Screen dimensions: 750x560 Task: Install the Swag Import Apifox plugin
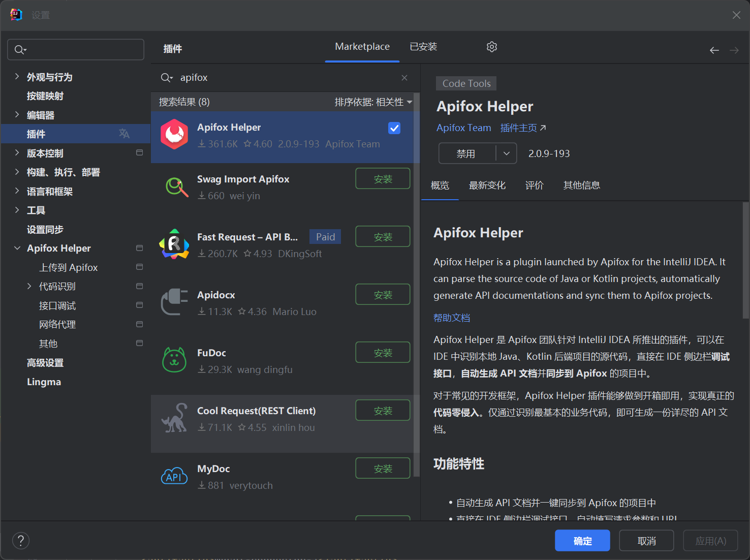click(383, 178)
